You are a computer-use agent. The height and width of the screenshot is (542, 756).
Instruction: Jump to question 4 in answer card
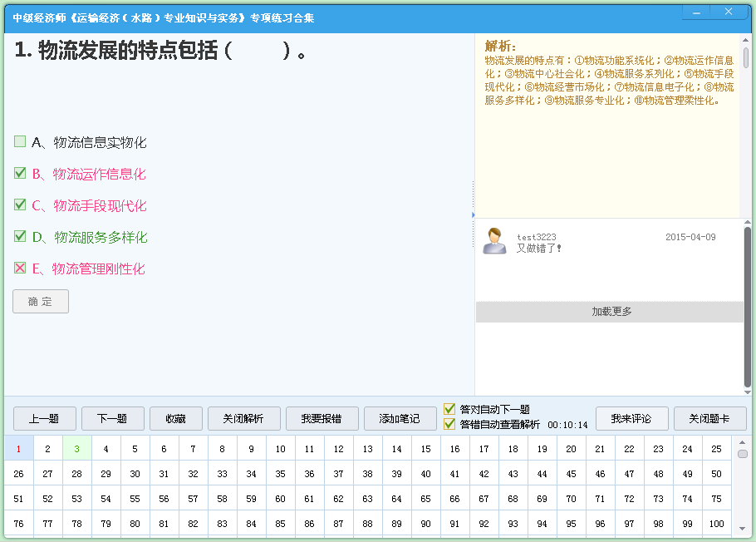pos(106,449)
